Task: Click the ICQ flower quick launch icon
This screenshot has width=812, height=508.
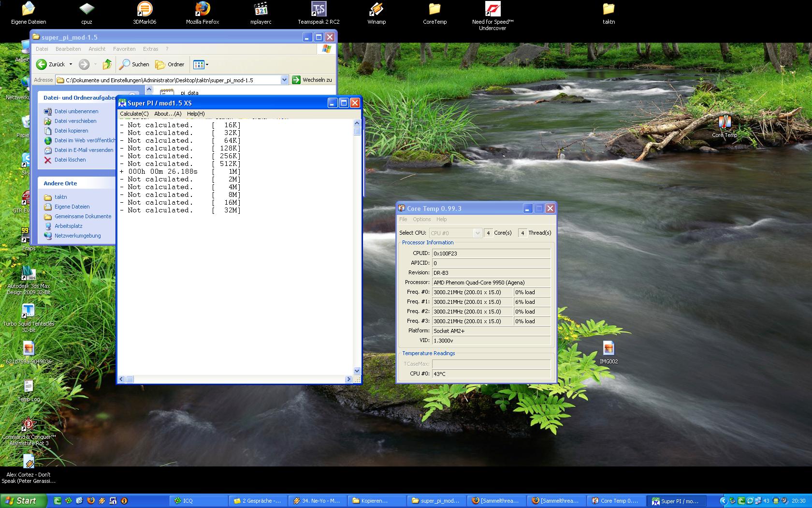Action: pos(69,501)
